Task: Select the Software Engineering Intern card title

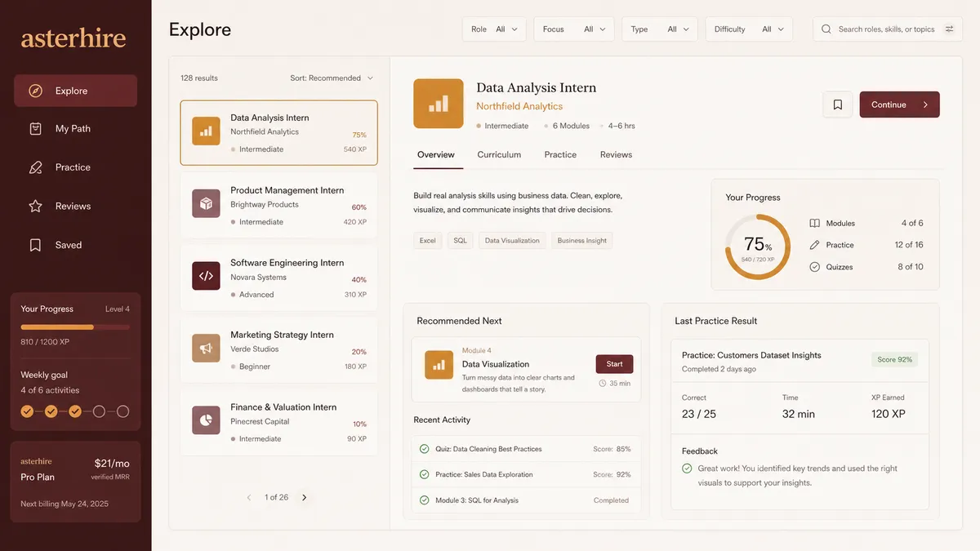Action: pyautogui.click(x=287, y=263)
